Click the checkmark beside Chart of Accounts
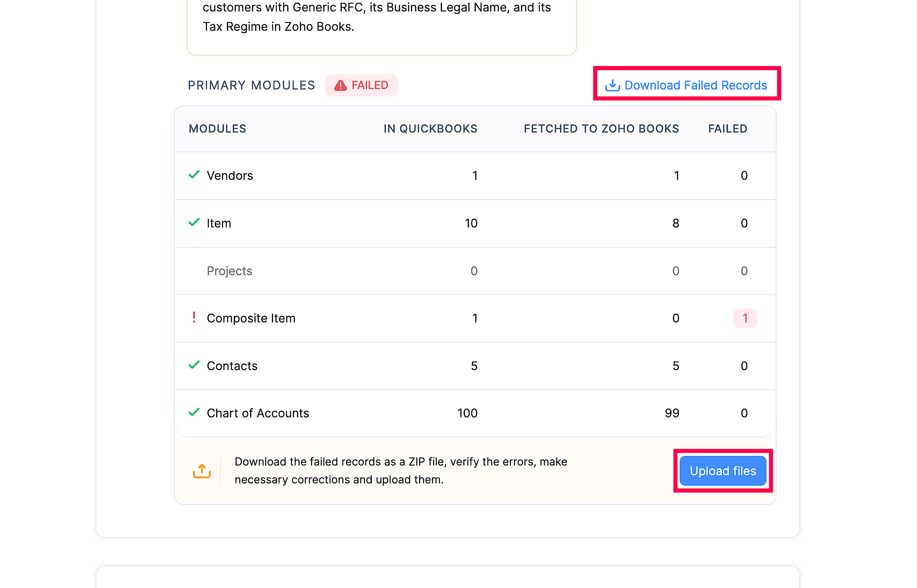Screen dimensions: 917x588 194,412
